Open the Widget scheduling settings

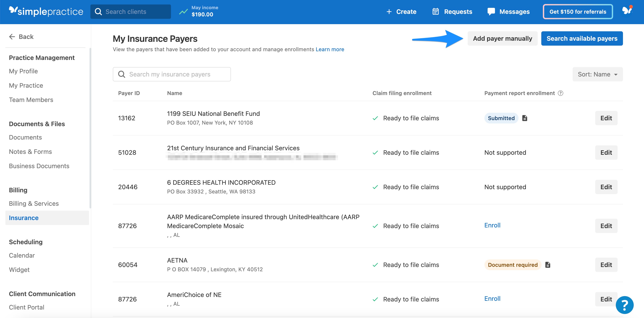[19, 270]
